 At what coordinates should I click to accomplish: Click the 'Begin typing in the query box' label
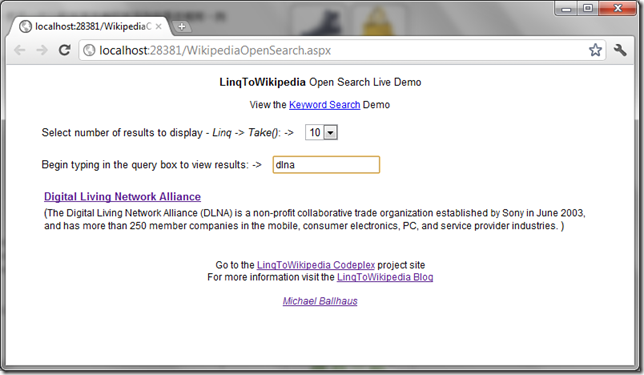(152, 165)
